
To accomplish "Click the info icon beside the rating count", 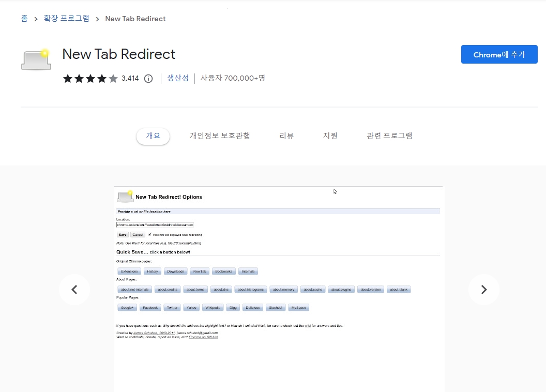I will [147, 79].
